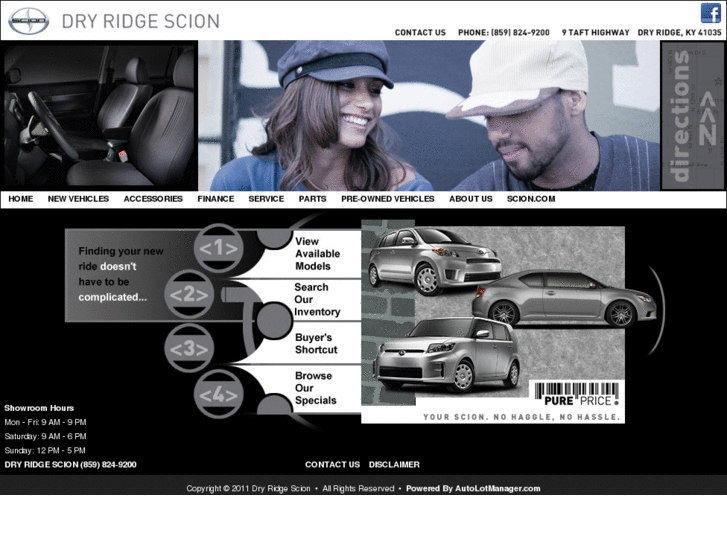Click the silver Scion xD car image
The height and width of the screenshot is (545, 727).
(434, 260)
